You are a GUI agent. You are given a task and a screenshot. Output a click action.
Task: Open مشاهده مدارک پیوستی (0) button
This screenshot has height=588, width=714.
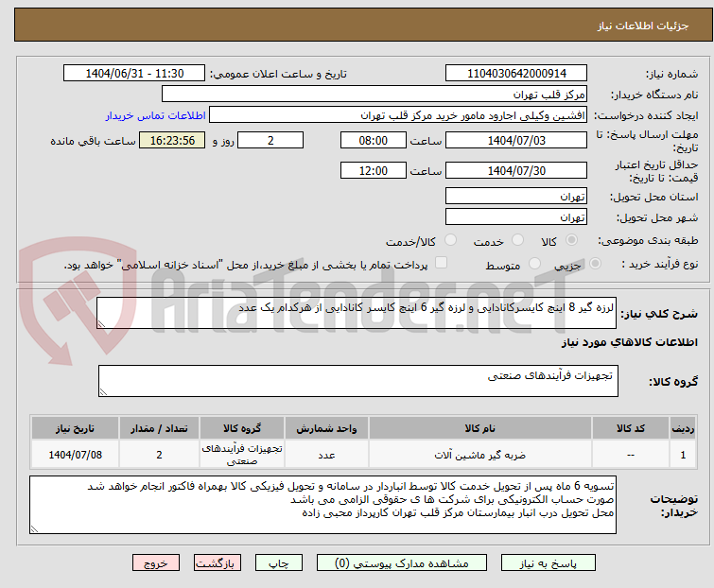(402, 563)
